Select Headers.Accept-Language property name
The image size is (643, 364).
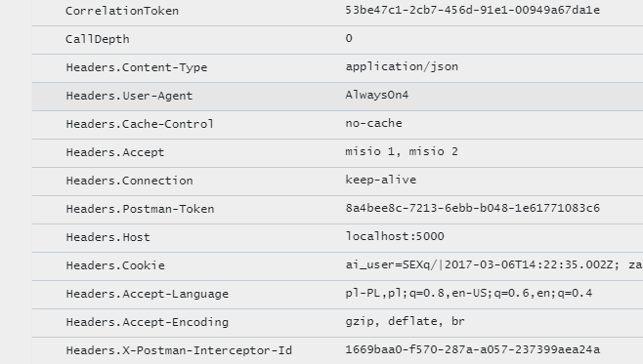[148, 294]
